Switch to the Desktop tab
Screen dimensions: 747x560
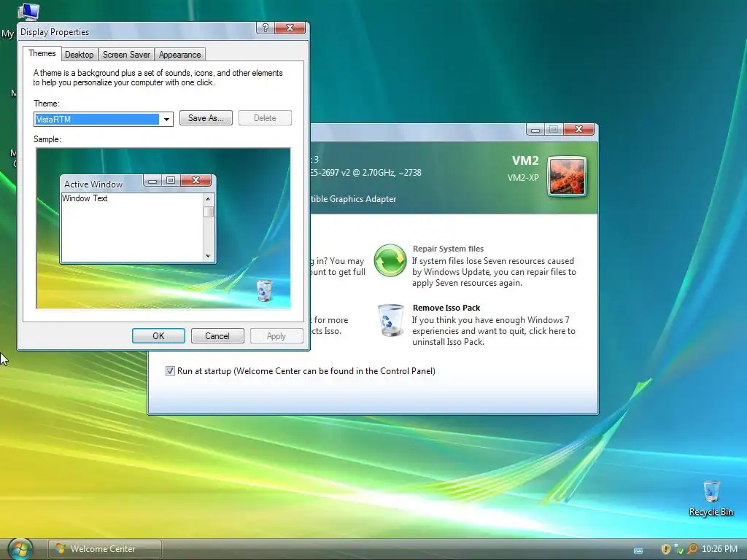click(79, 55)
